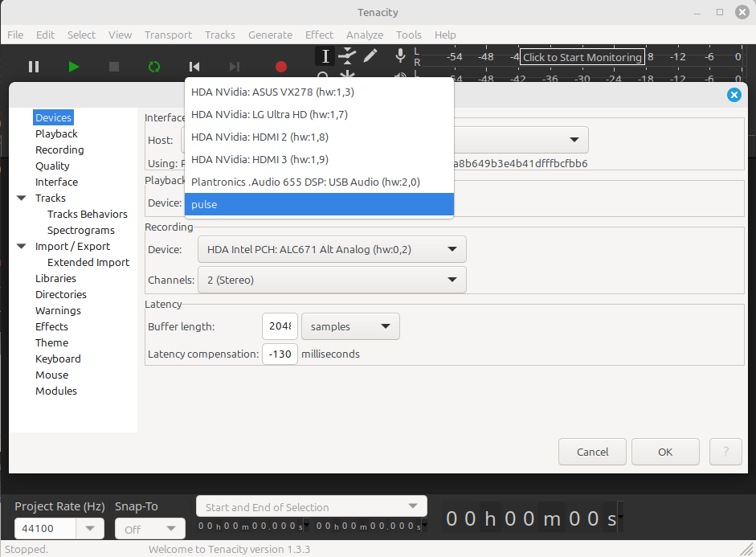Select Effects preferences category
Viewport: 756px width, 557px height.
[x=51, y=326]
